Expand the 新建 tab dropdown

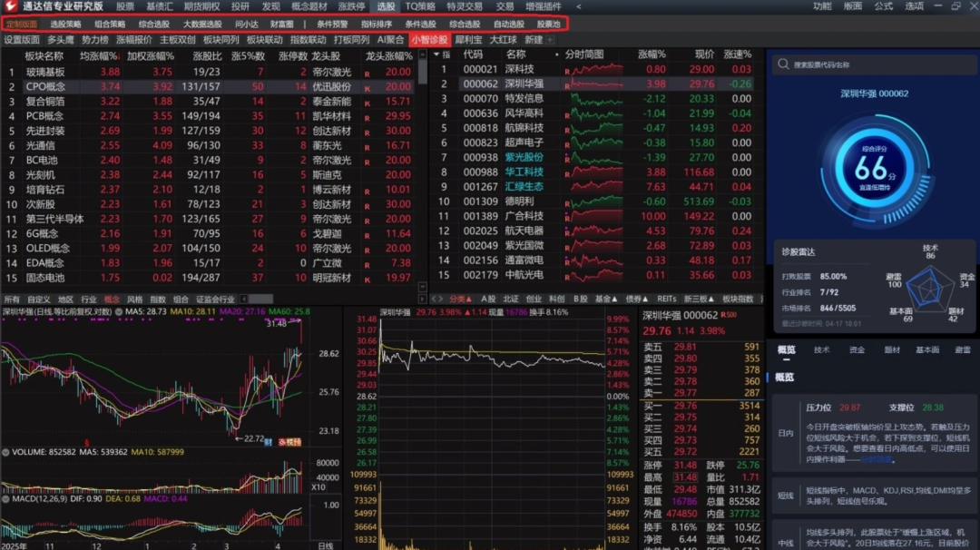pyautogui.click(x=549, y=40)
